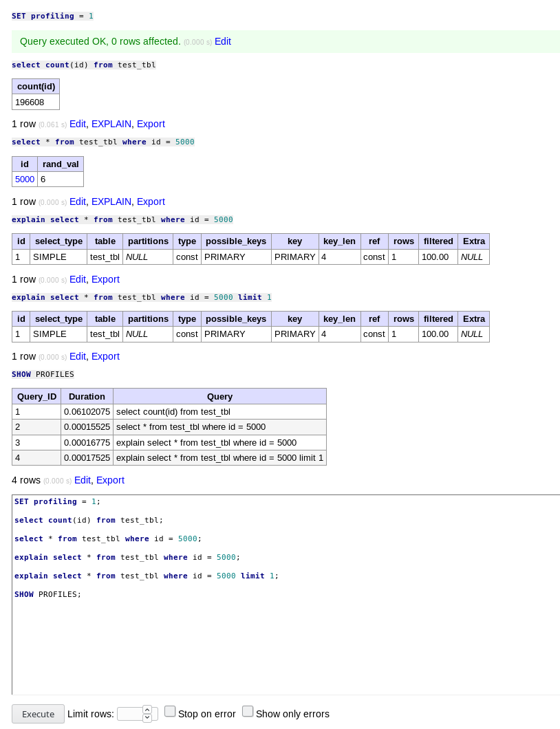Click the Execute button
560x729 pixels.
tap(38, 714)
